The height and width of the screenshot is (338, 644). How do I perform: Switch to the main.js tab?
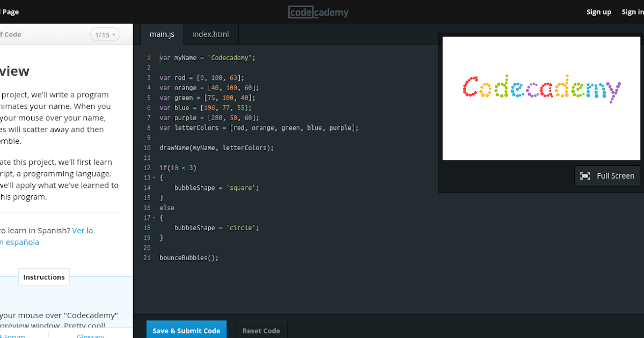[x=162, y=34]
